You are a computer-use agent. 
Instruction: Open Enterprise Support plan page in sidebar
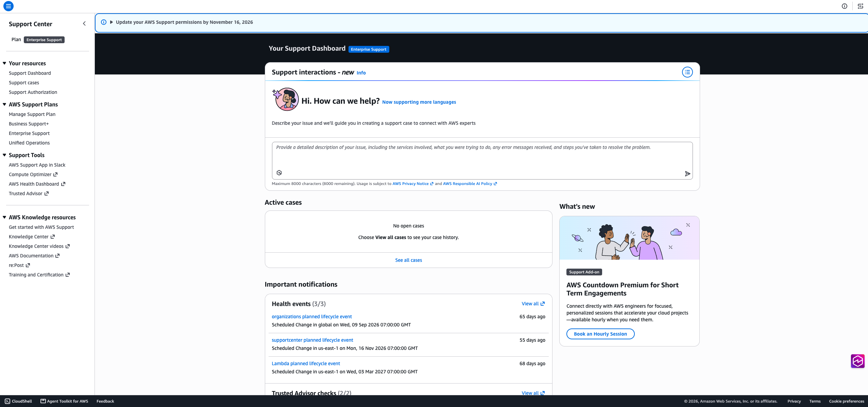coord(29,133)
